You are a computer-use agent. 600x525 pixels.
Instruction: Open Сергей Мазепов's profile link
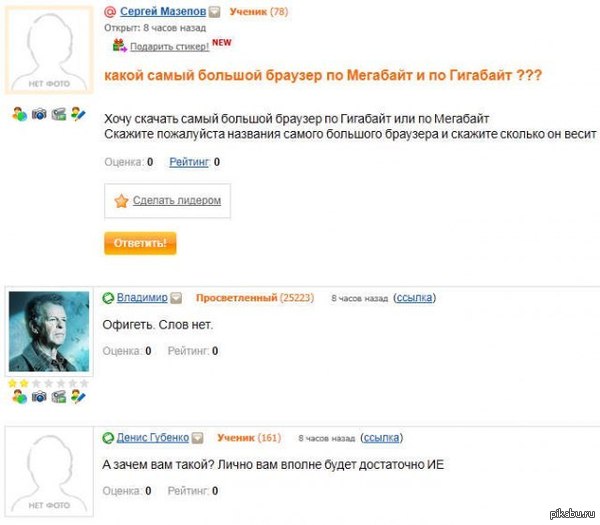tap(162, 12)
